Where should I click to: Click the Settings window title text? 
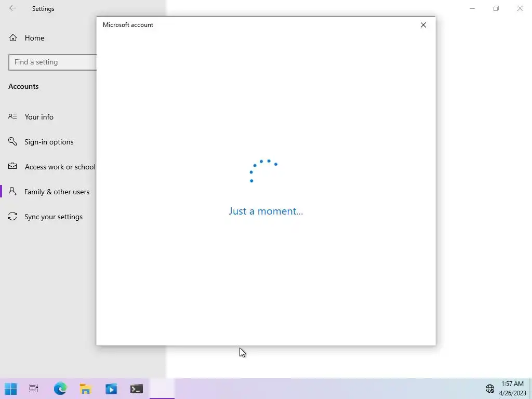click(43, 9)
